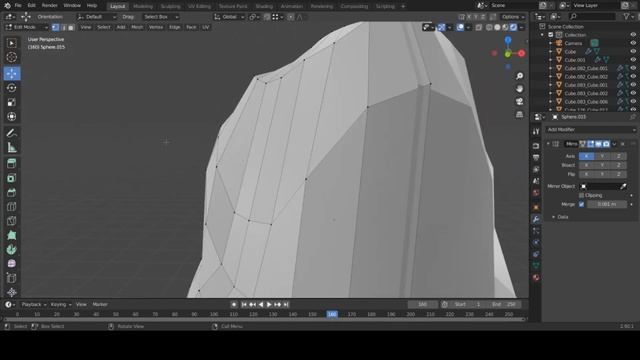Select the Cube.002_Cube.001 outliner row
This screenshot has height=360, width=640.
[x=586, y=69]
